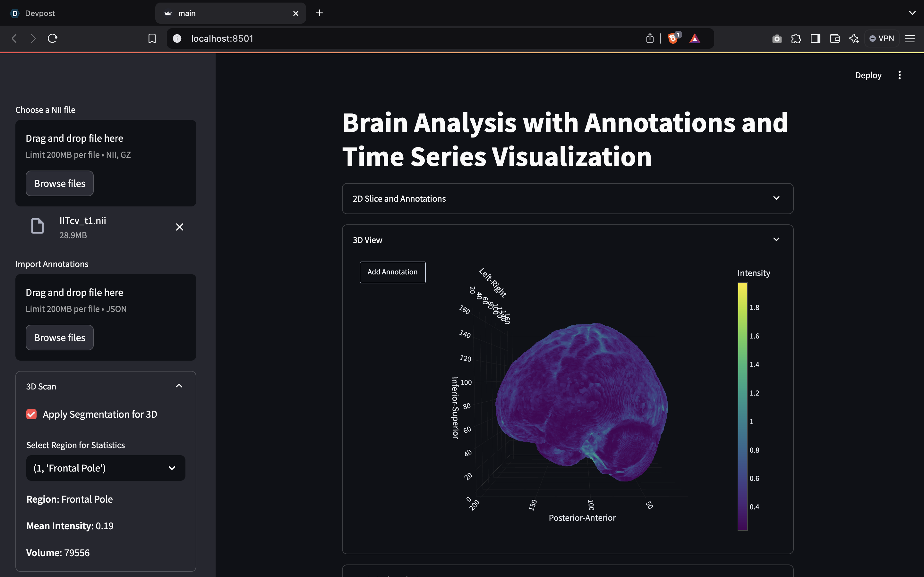Click the Intensity colorbar scale

(x=742, y=406)
